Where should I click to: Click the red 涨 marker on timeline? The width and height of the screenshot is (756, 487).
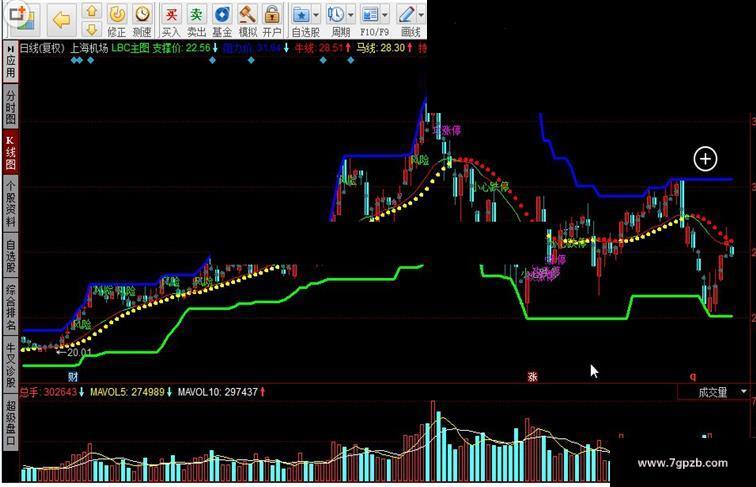(x=532, y=377)
